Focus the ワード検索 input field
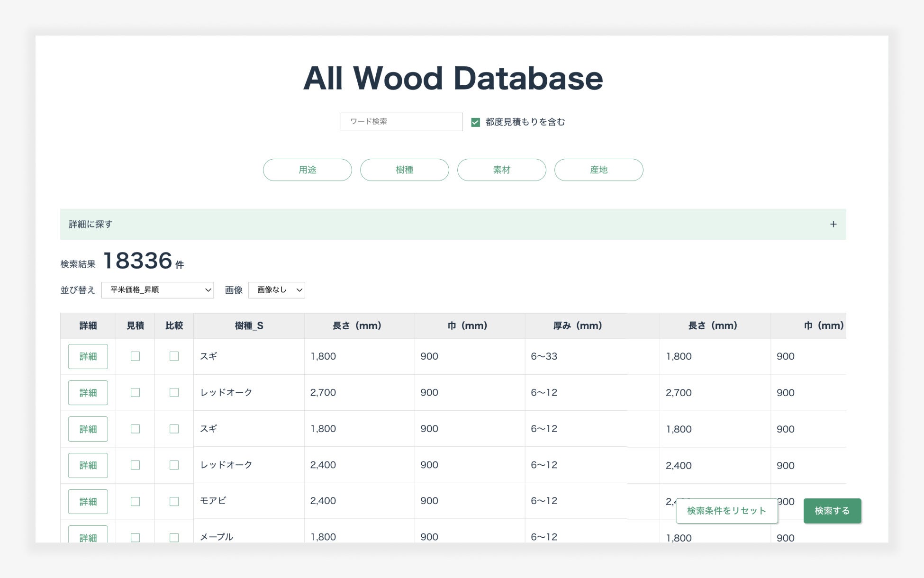The height and width of the screenshot is (578, 924). pos(401,122)
